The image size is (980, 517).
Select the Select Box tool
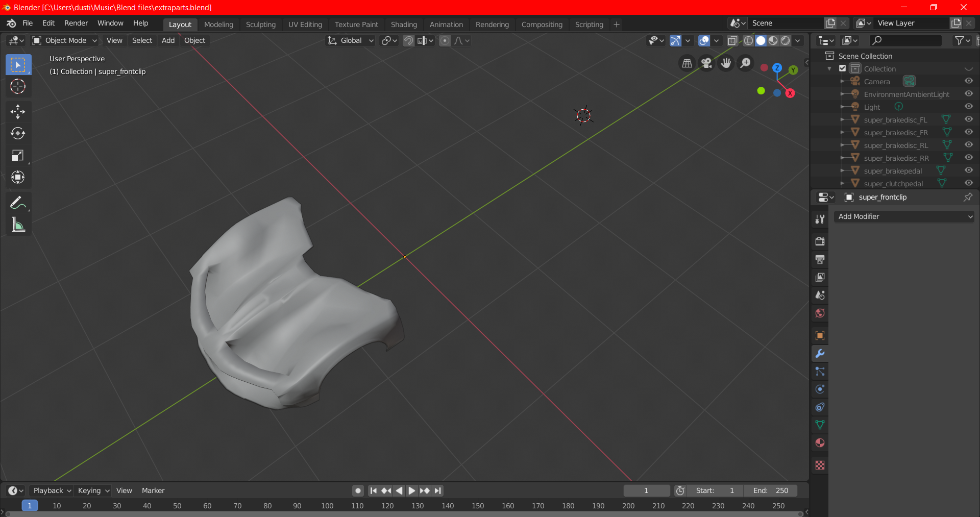point(18,65)
